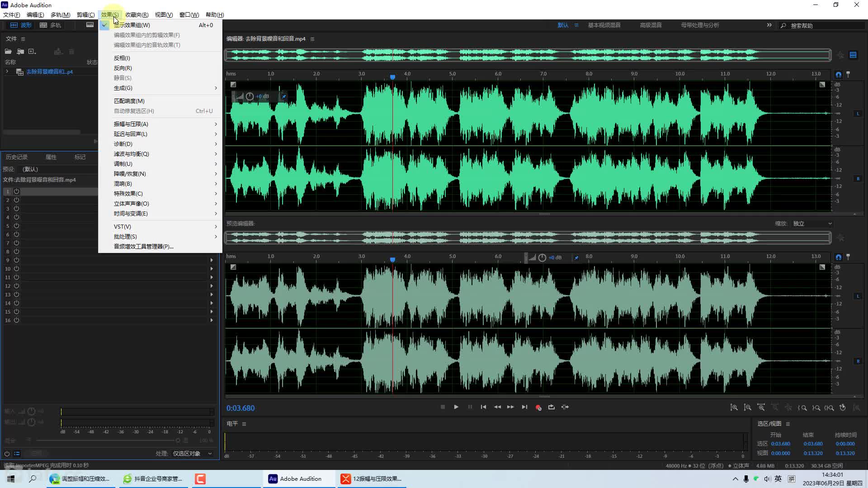
Task: Open the zoom mode dropdown 独立
Action: click(812, 224)
